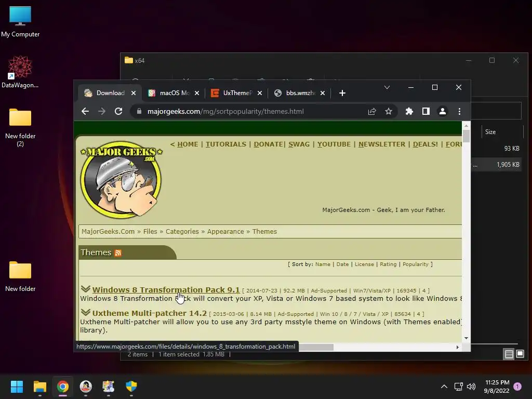The width and height of the screenshot is (532, 399).
Task: Go back in Chrome browser
Action: point(85,111)
